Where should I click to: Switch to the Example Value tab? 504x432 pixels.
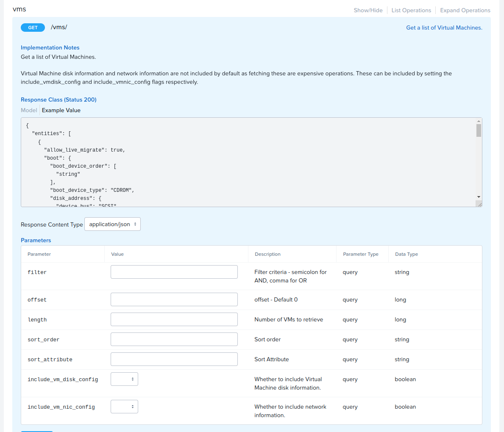(61, 110)
